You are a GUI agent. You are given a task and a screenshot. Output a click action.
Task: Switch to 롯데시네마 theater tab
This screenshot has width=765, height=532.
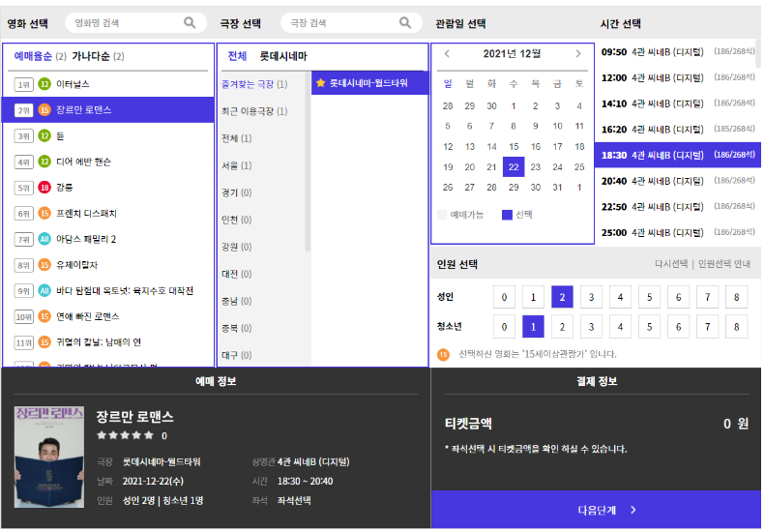(283, 56)
